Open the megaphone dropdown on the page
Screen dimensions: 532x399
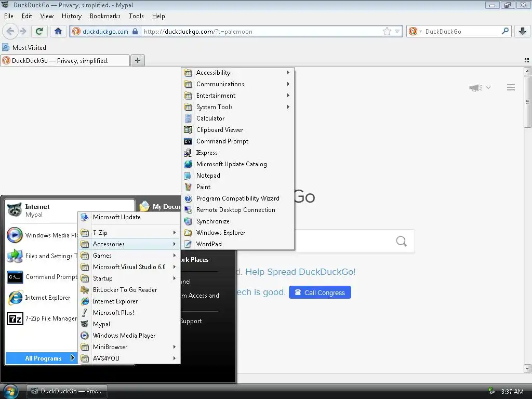480,87
